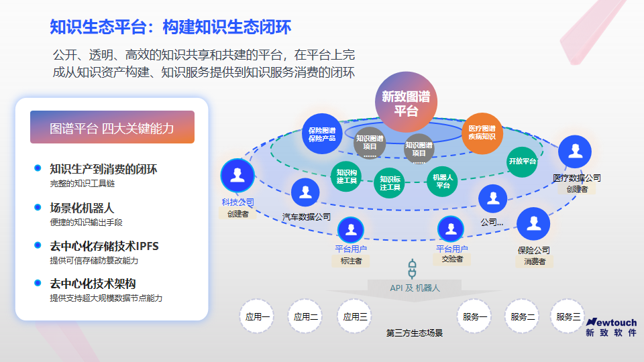
Task: Click the 服务一 circle
Action: pos(474,316)
